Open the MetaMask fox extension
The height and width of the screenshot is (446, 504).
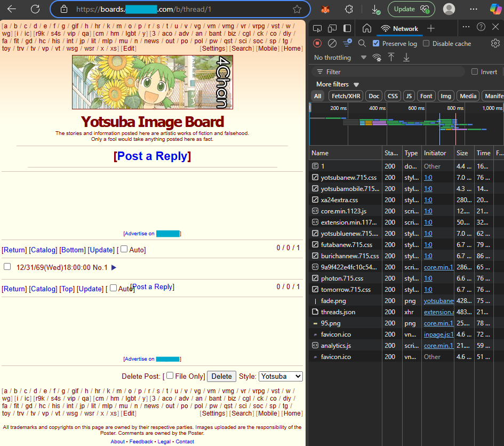325,9
